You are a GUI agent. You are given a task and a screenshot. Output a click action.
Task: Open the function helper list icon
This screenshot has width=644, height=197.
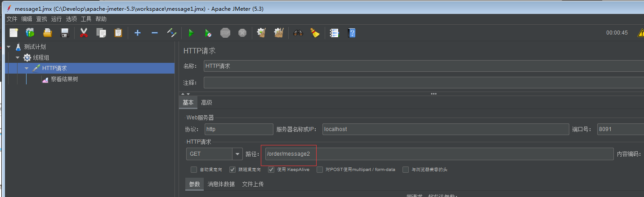pos(334,33)
